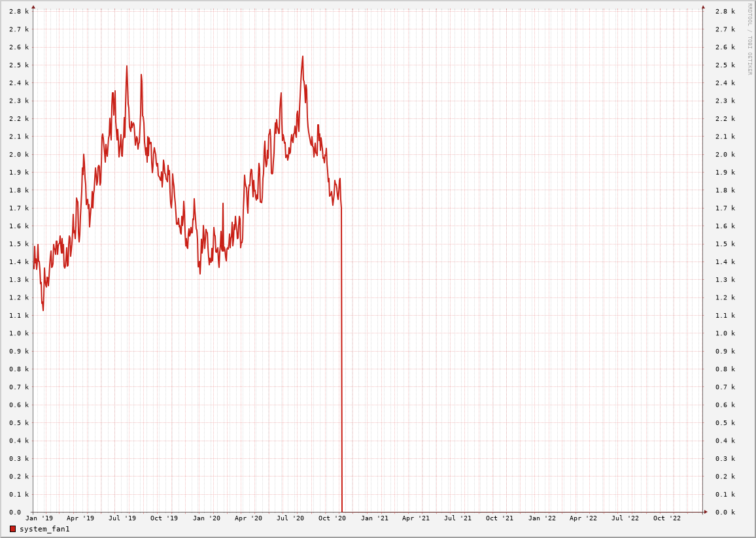The width and height of the screenshot is (756, 538).
Task: Select the Oct '22 x-axis label
Action: [x=667, y=518]
